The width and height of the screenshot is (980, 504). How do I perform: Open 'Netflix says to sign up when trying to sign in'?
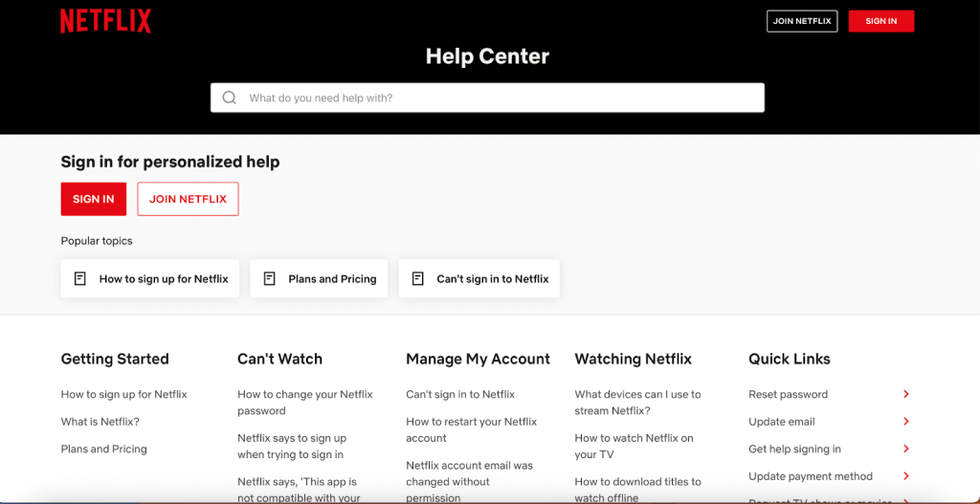coord(292,447)
